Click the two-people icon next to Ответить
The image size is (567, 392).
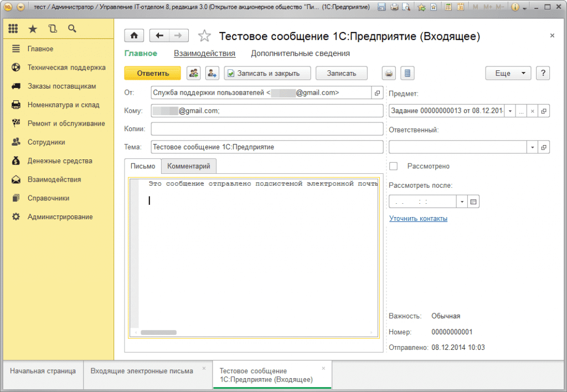[x=194, y=73]
